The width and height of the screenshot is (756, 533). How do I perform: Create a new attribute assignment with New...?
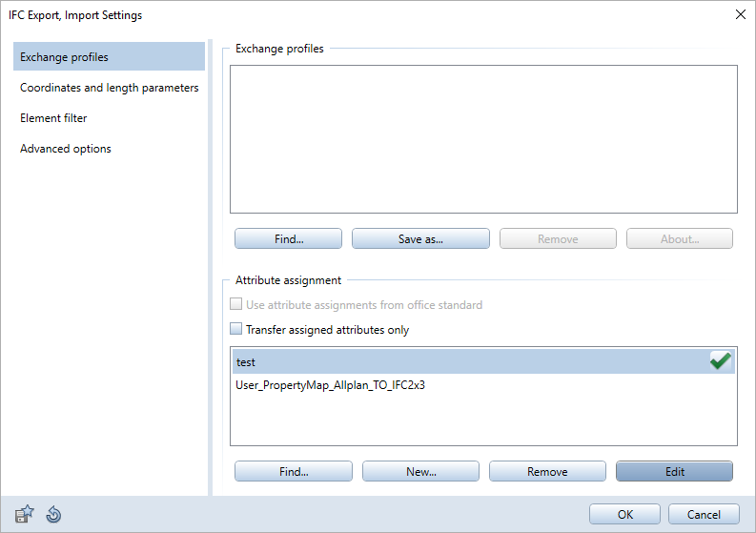(x=420, y=472)
